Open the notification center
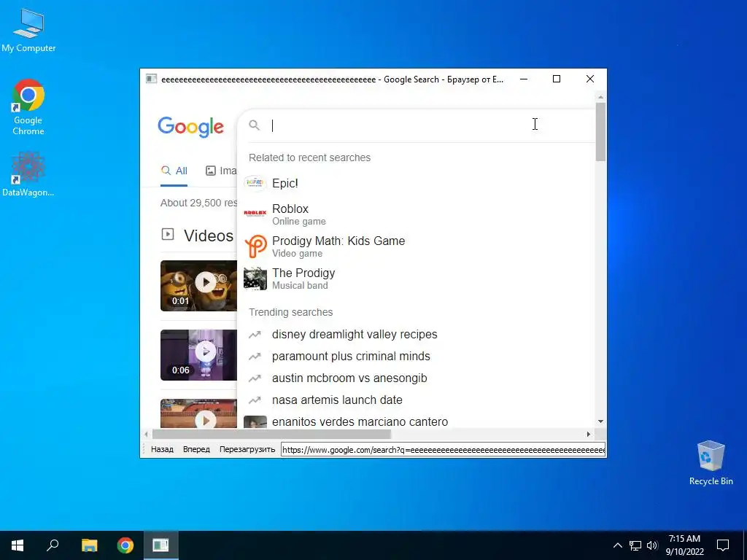The height and width of the screenshot is (560, 747). (x=723, y=545)
